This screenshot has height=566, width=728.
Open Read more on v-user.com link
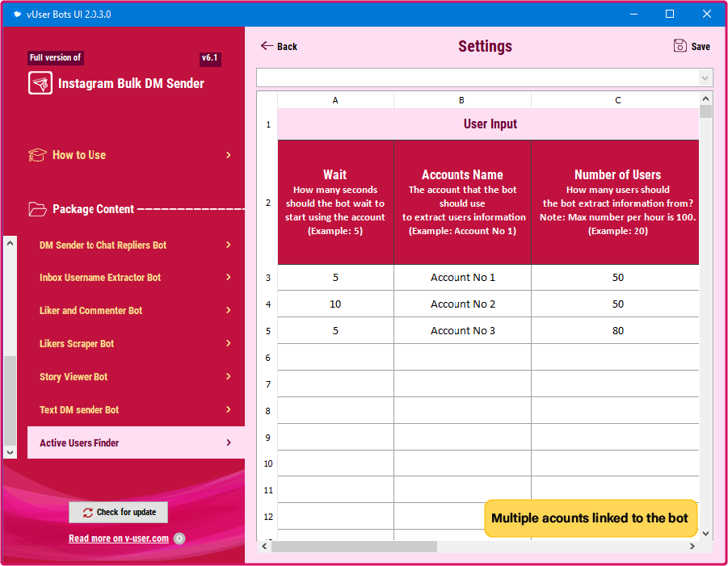(119, 539)
